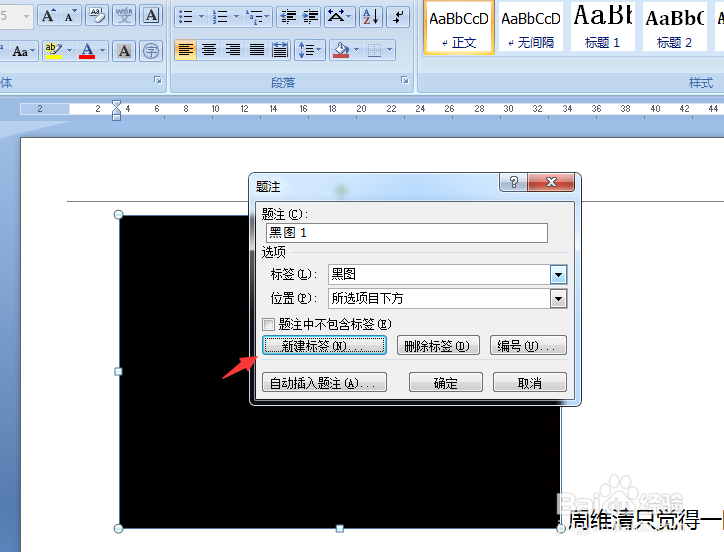Cancel with the 取消 button
The width and height of the screenshot is (724, 552).
(x=530, y=382)
